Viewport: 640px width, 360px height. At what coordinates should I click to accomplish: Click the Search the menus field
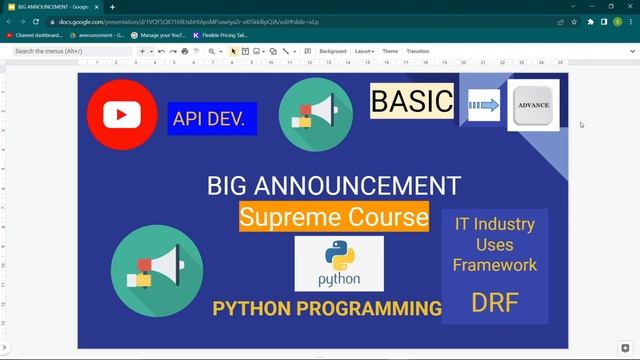click(72, 51)
